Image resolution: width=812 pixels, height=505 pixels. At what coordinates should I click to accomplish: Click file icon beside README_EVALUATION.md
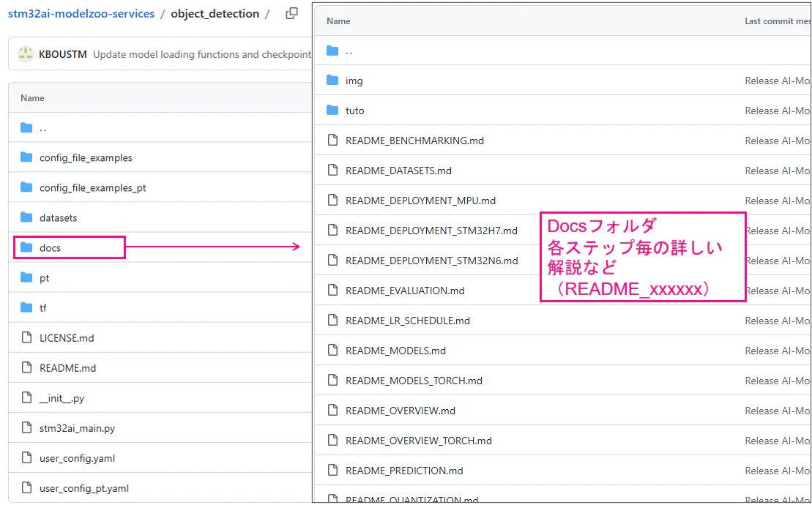tap(332, 291)
